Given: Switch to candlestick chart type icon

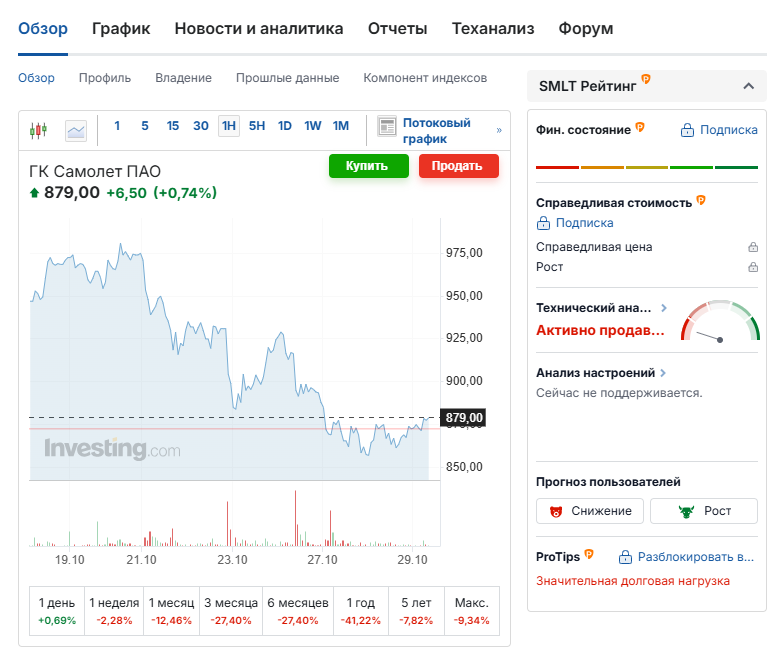Looking at the screenshot, I should (38, 131).
